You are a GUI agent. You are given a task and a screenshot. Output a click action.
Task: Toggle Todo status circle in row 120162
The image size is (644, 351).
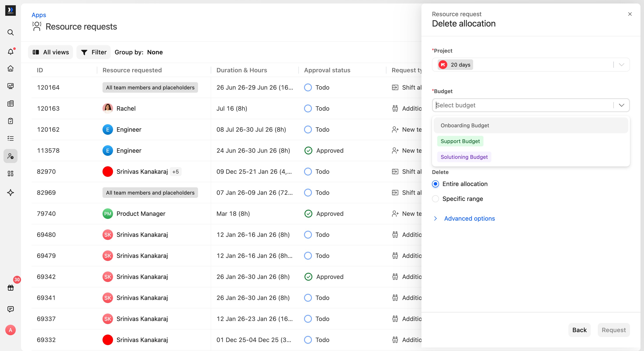(308, 129)
